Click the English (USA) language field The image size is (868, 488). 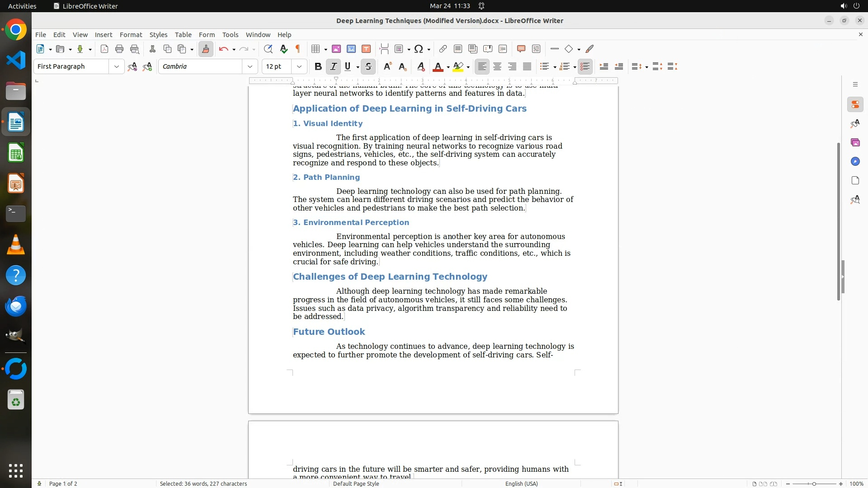click(521, 484)
